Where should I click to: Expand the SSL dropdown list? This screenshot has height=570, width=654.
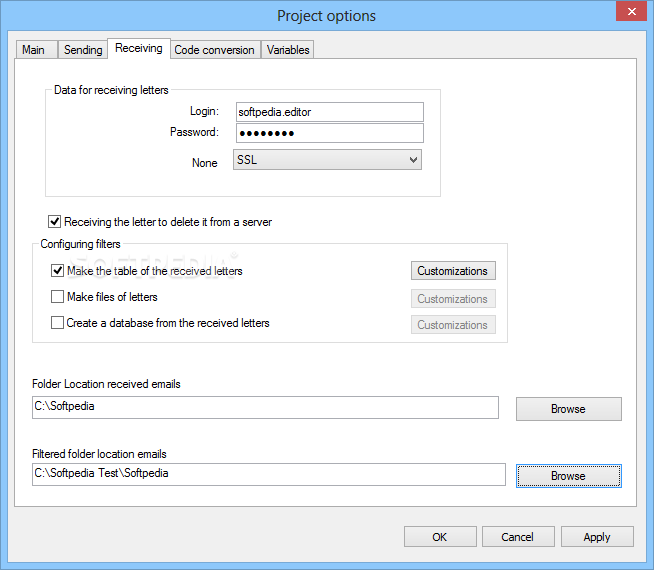pos(413,160)
